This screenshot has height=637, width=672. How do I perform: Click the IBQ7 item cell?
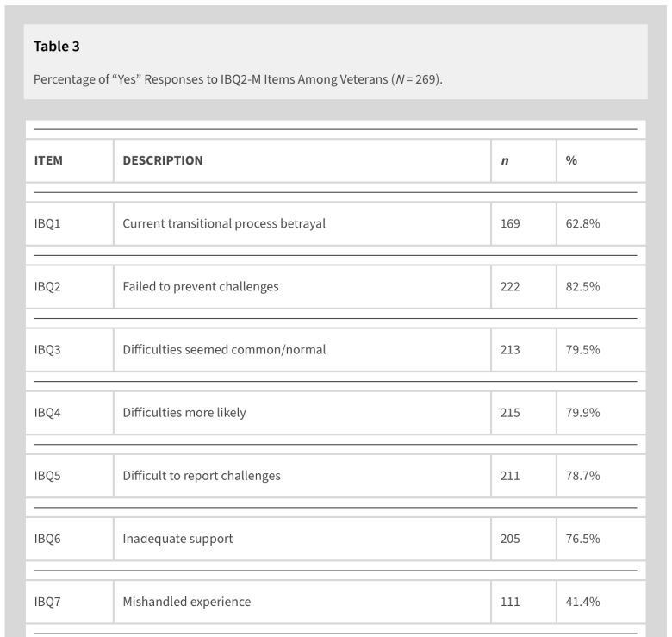(x=47, y=602)
